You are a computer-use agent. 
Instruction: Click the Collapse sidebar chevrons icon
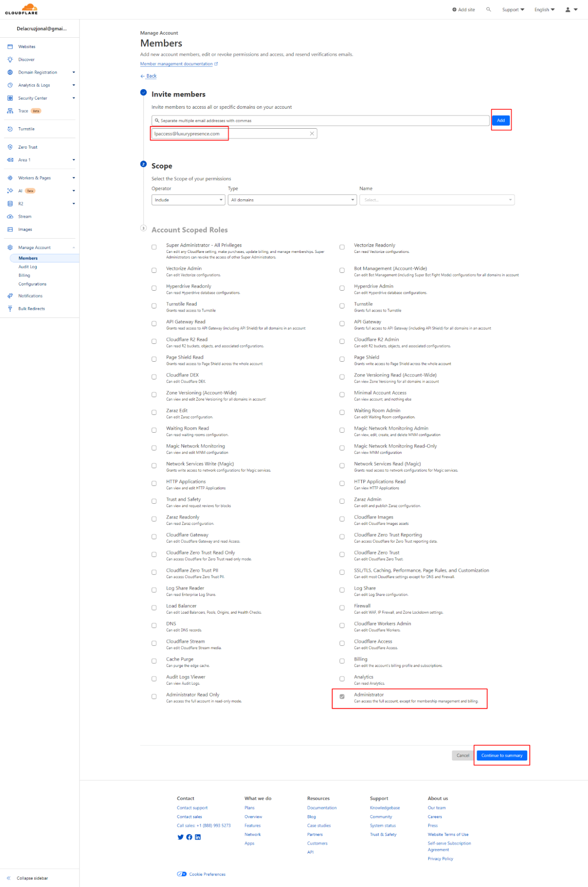8,878
